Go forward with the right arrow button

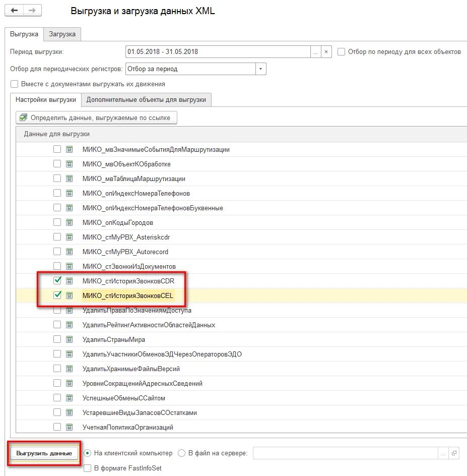point(32,11)
